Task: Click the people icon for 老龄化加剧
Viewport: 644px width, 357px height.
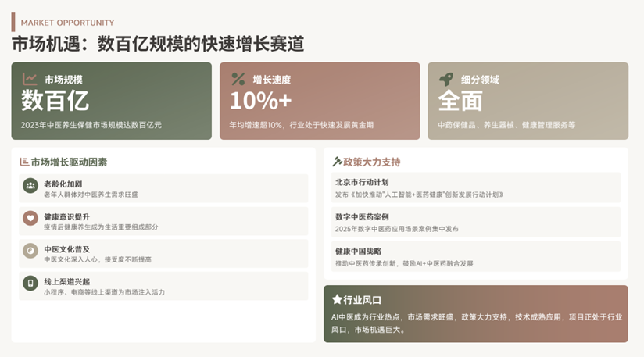Action: point(30,185)
